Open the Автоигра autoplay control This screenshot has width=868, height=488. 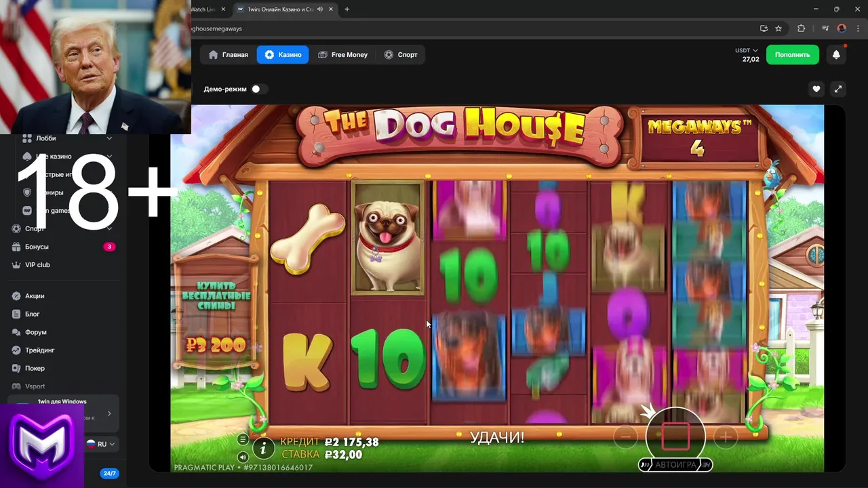(675, 465)
